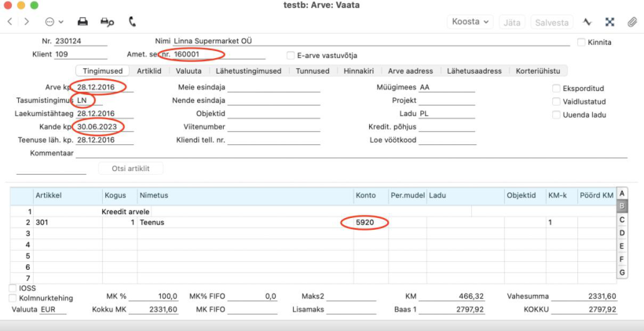
Task: Switch to Lähetusaadress tab
Action: tap(474, 71)
